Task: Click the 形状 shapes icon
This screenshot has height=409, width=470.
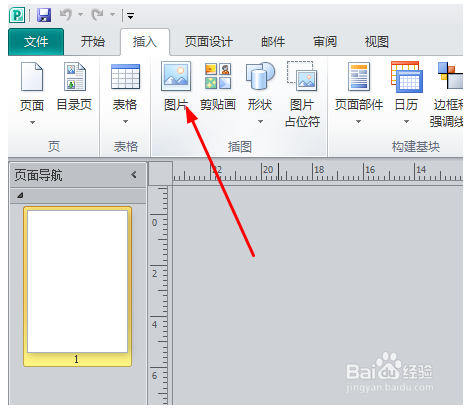Action: click(x=260, y=77)
